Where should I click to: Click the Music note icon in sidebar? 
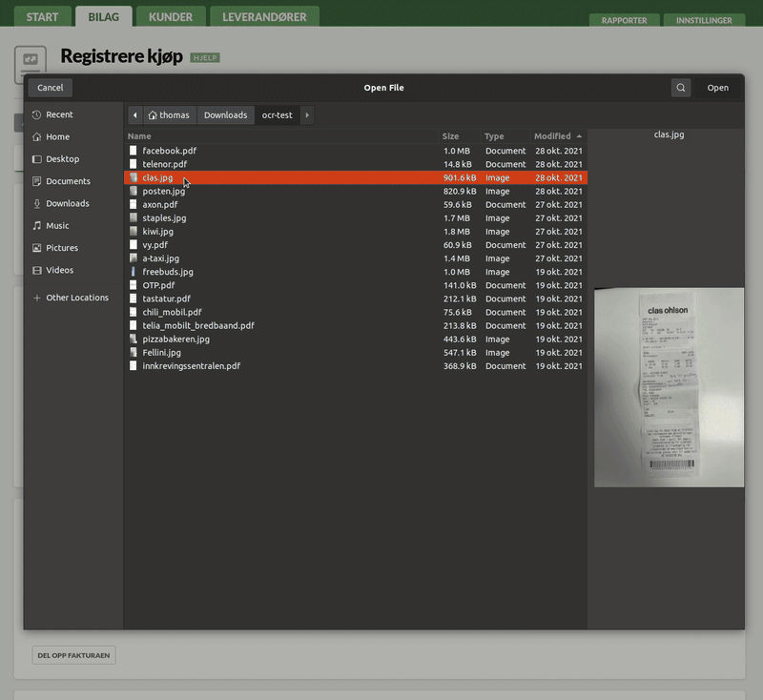pyautogui.click(x=36, y=225)
